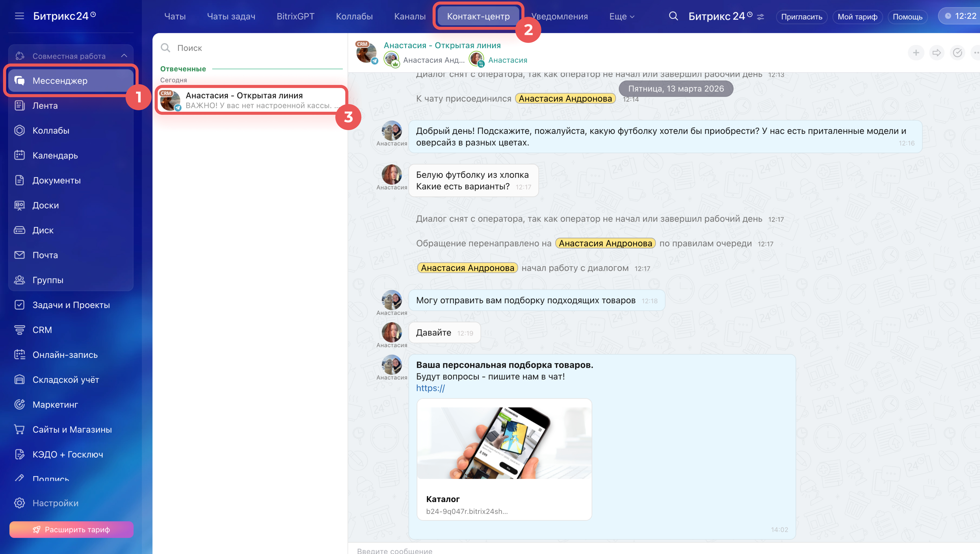Click the plus icon in chat header
This screenshot has height=554, width=980.
[916, 53]
